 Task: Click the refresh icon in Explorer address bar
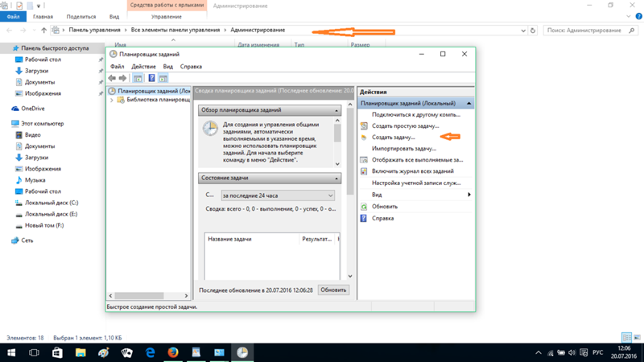(533, 31)
